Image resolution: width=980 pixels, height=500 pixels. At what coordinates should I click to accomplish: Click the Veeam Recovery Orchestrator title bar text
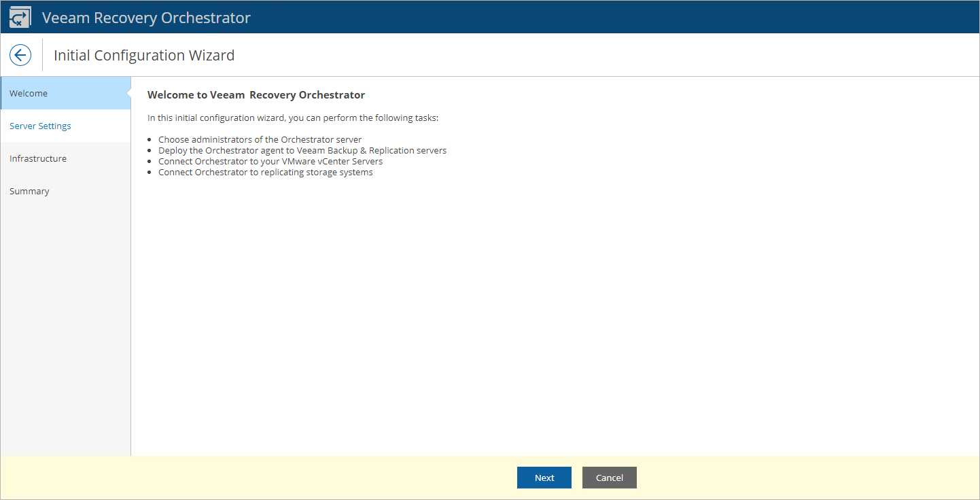point(146,17)
